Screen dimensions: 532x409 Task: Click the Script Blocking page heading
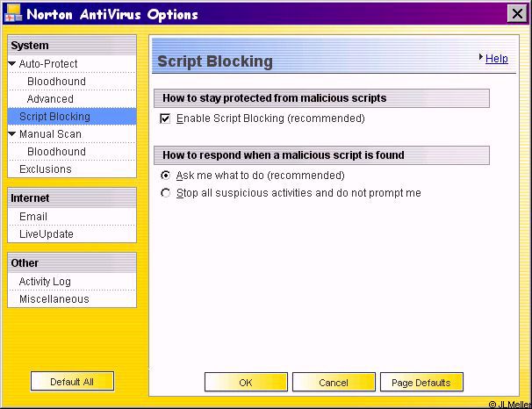(215, 61)
